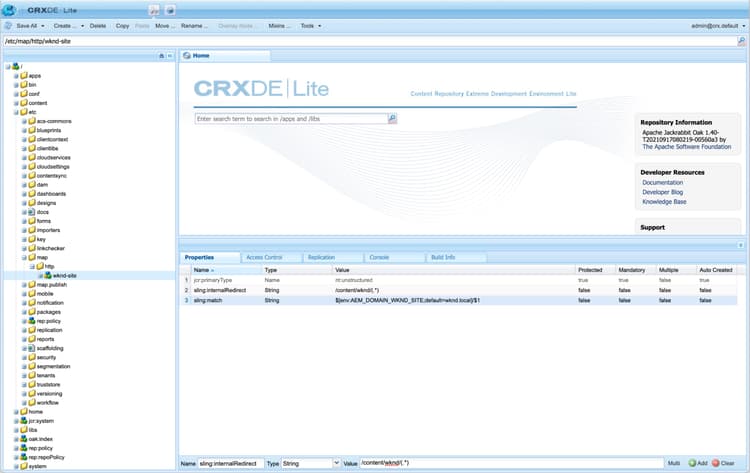Sort by the Name column header
Viewport: 750px width, 473px height.
(226, 270)
